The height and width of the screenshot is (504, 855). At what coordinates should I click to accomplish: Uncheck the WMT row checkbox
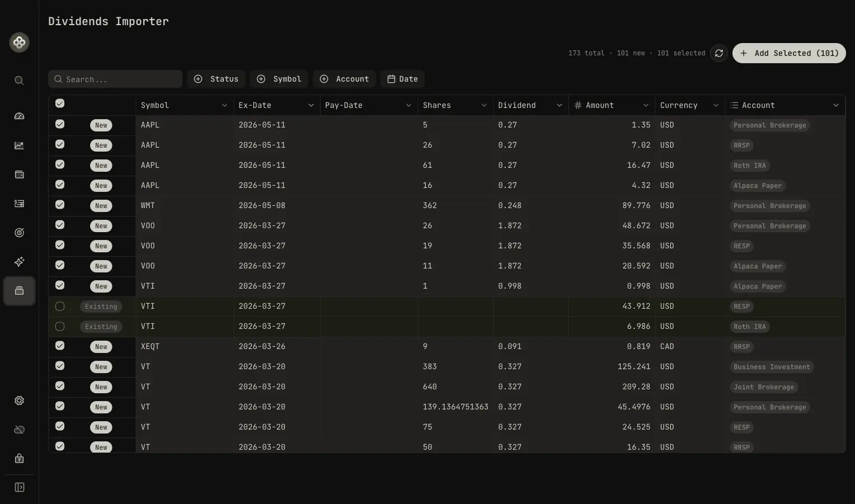[x=60, y=205]
